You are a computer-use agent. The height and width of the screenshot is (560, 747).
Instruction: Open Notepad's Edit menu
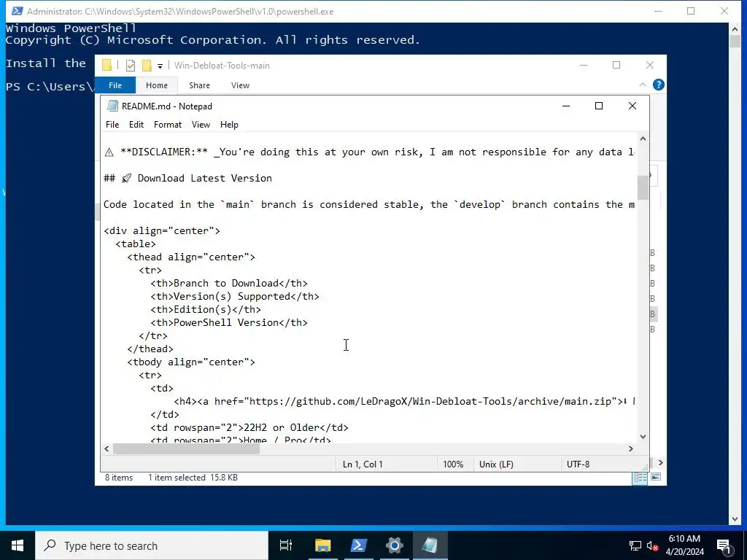[136, 124]
